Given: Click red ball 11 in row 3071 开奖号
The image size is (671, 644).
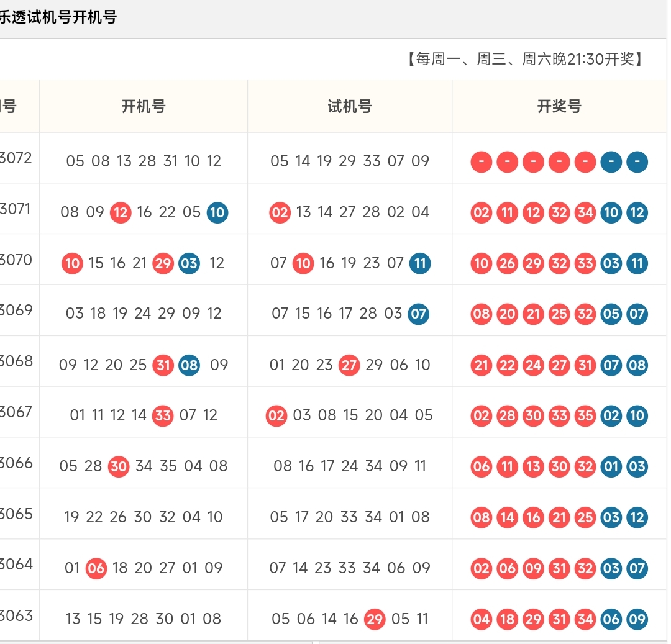Looking at the screenshot, I should point(508,212).
